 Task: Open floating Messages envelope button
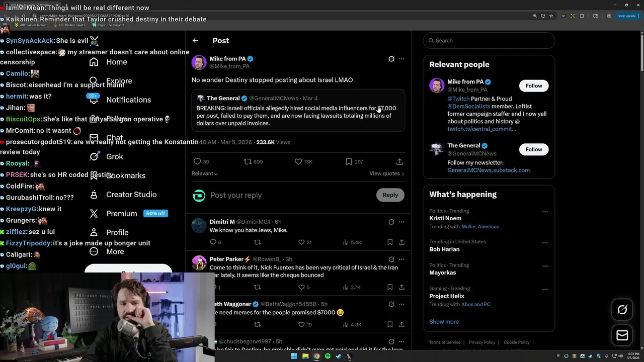pos(622,335)
